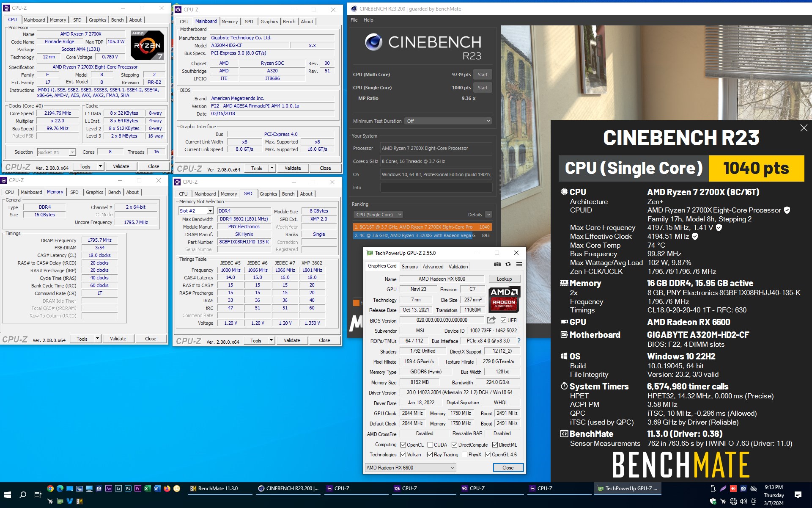The height and width of the screenshot is (508, 812).
Task: Toggle the Vulkan checkbox
Action: (403, 455)
